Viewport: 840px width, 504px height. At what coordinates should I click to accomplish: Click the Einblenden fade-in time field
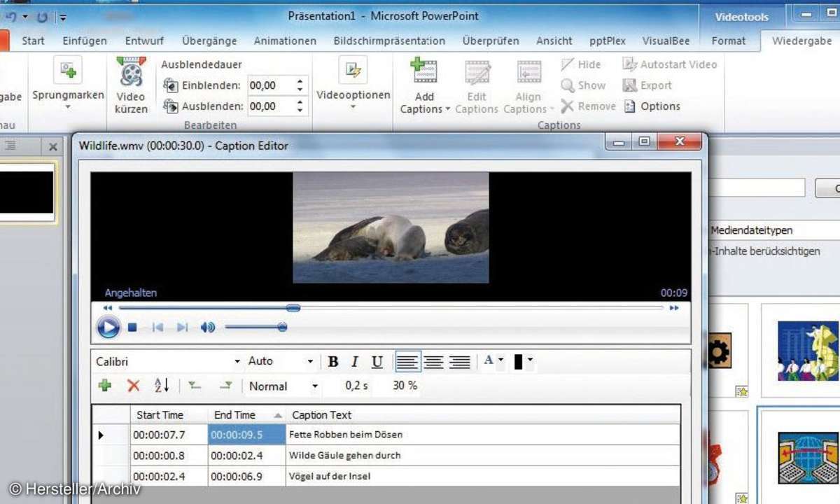(x=272, y=85)
